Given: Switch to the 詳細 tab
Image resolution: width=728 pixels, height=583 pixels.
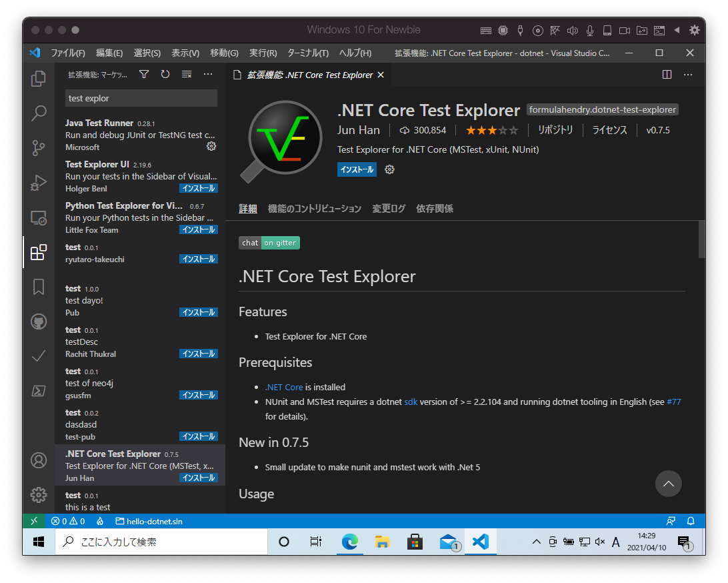Looking at the screenshot, I should click(x=248, y=209).
